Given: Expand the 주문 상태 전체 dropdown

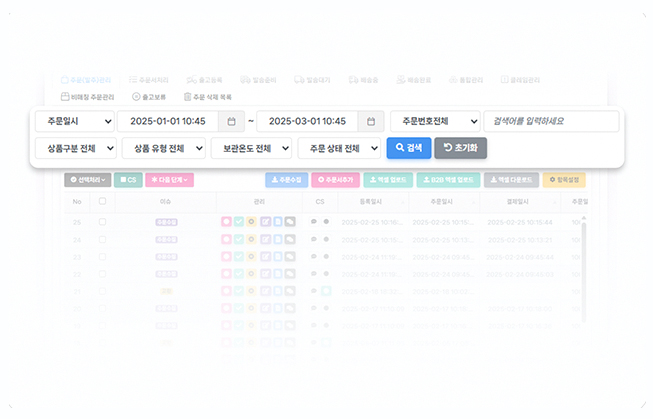Looking at the screenshot, I should pyautogui.click(x=339, y=148).
